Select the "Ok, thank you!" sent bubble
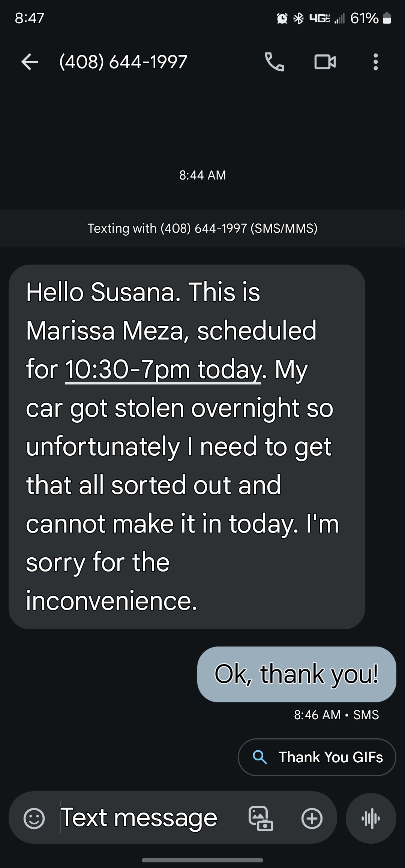This screenshot has height=868, width=405. [x=297, y=674]
